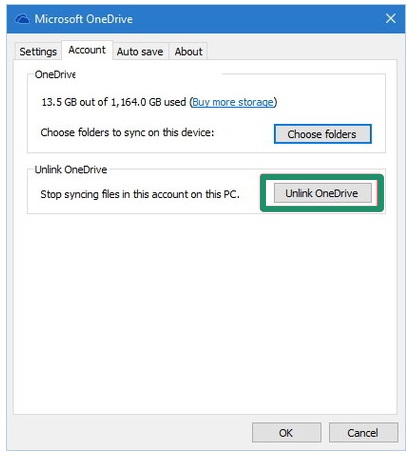Image resolution: width=413 pixels, height=457 pixels.
Task: Click the Choose folders button
Action: click(x=322, y=134)
